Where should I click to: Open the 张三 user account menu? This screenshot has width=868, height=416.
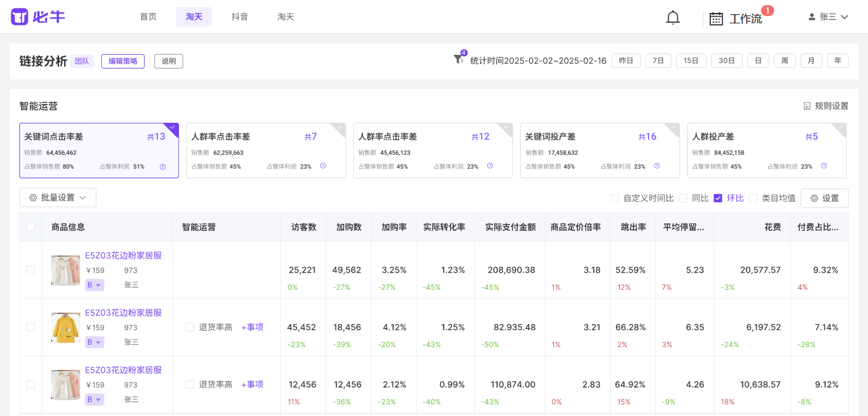coord(828,17)
